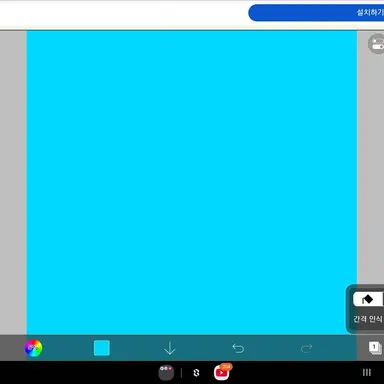This screenshot has height=384, width=384.
Task: Open the app folder in taskbar
Action: click(166, 373)
